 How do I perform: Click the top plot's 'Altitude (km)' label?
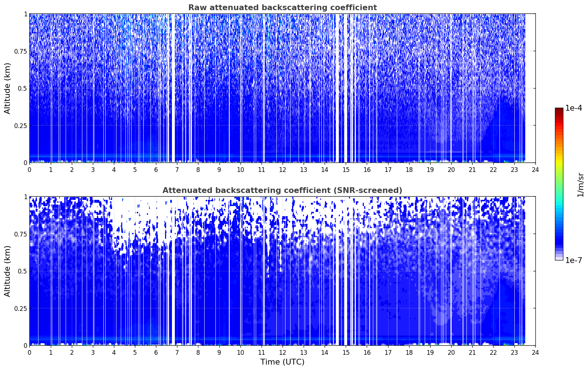tap(8, 88)
